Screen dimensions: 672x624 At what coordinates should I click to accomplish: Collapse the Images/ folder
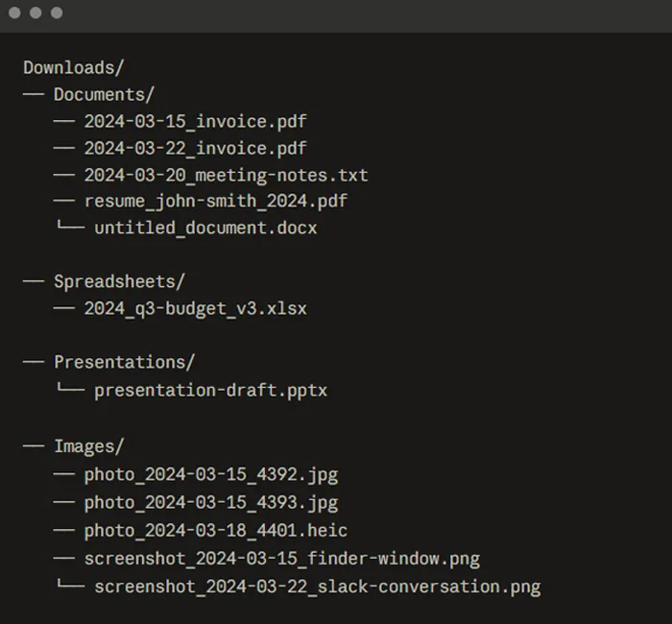[x=88, y=446]
